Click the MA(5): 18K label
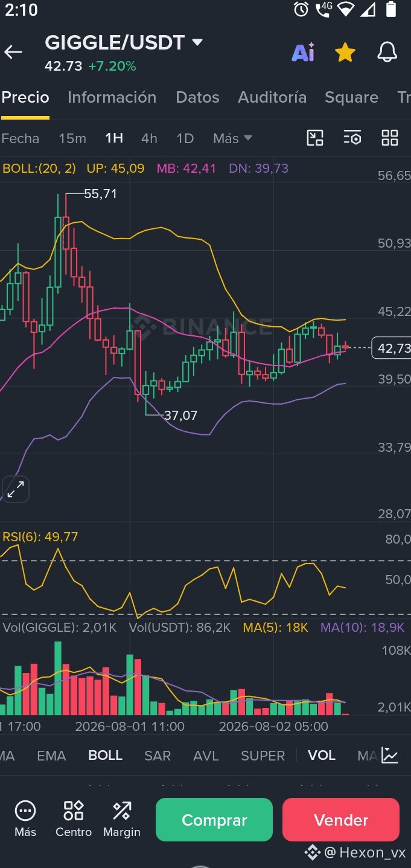The image size is (411, 868). click(276, 628)
